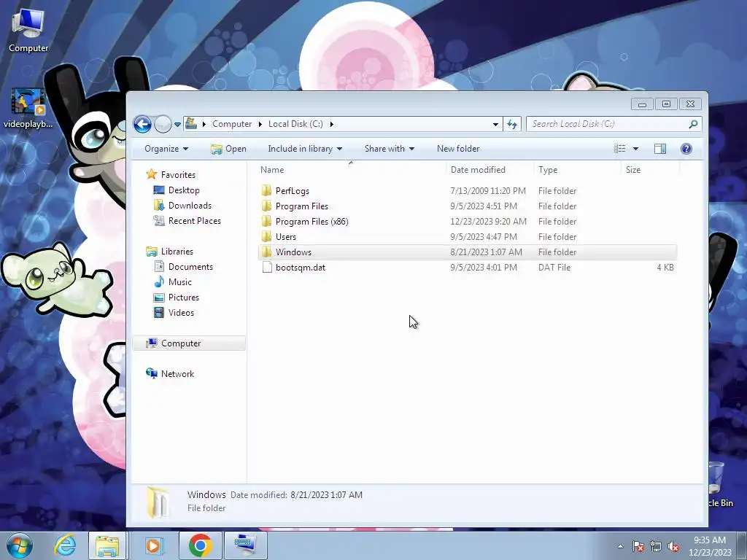The image size is (747, 560).
Task: Sort by Type column header
Action: (548, 169)
